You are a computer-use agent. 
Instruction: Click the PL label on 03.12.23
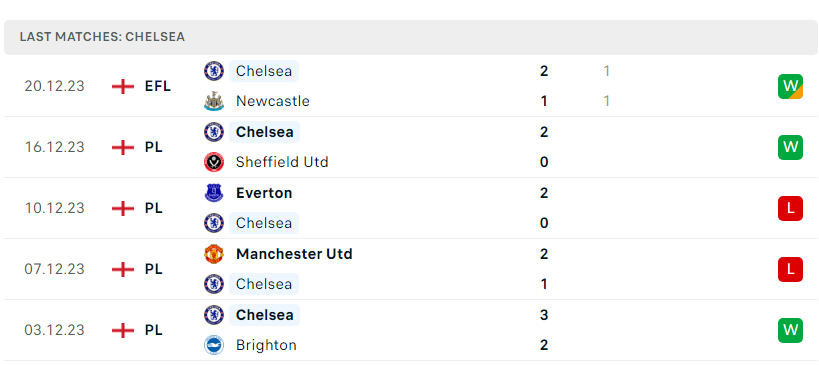154,330
